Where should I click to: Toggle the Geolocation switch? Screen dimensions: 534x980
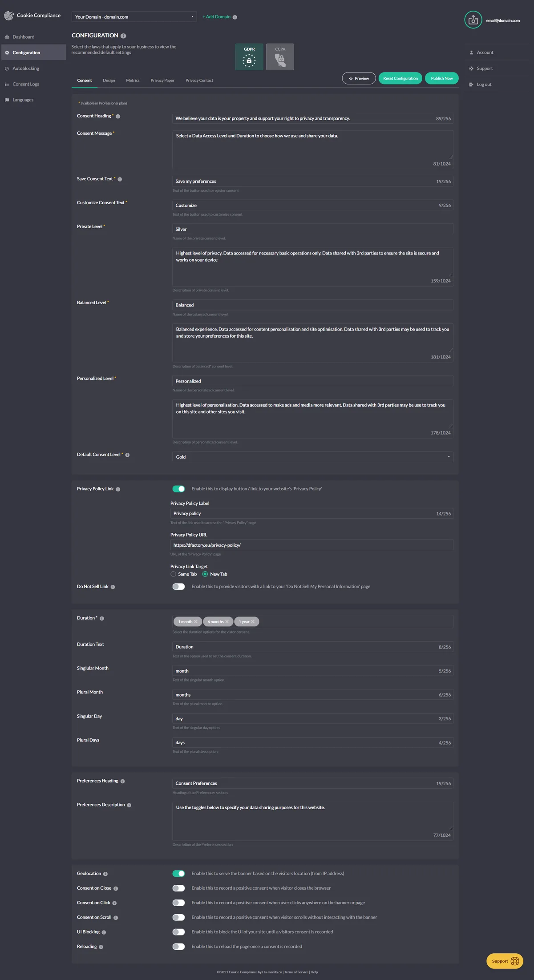(x=178, y=874)
